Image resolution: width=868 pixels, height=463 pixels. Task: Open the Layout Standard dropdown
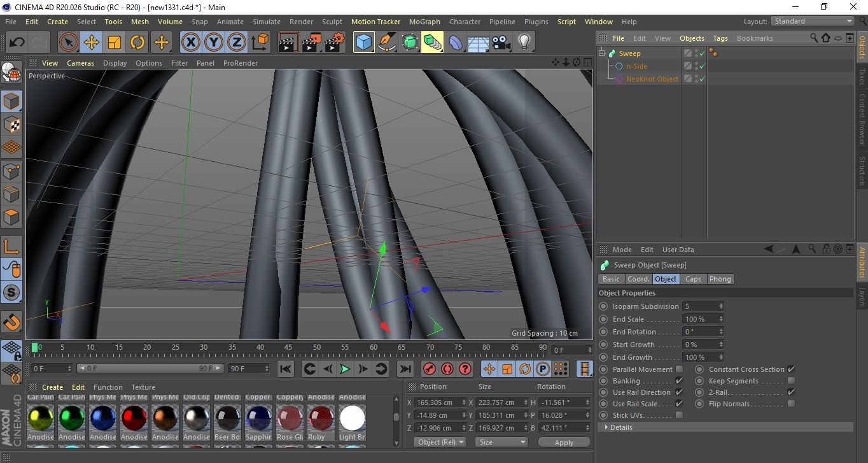tap(813, 21)
